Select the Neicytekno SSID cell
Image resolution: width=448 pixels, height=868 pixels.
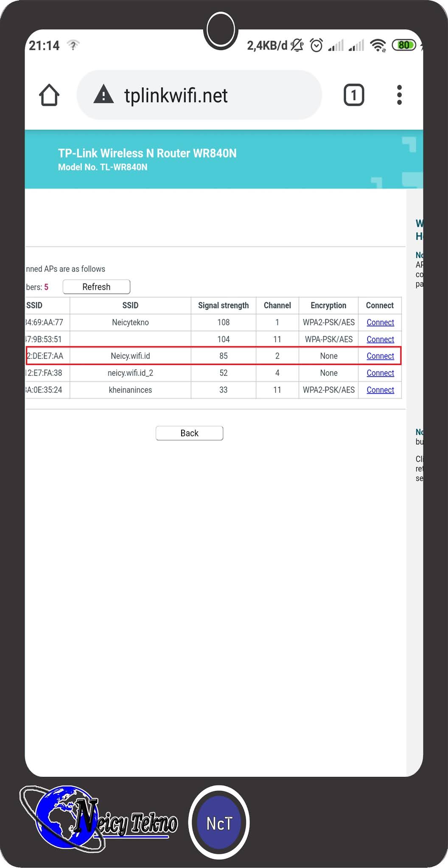[130, 323]
